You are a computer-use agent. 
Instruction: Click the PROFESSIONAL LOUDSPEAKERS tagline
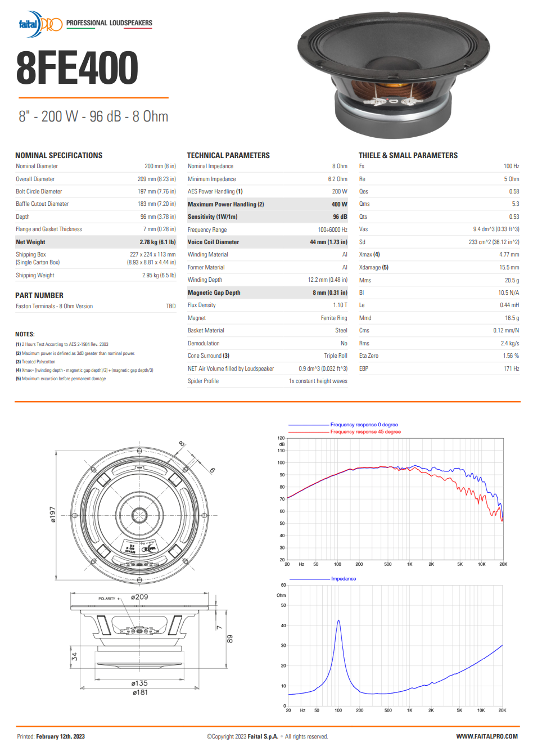click(x=109, y=23)
